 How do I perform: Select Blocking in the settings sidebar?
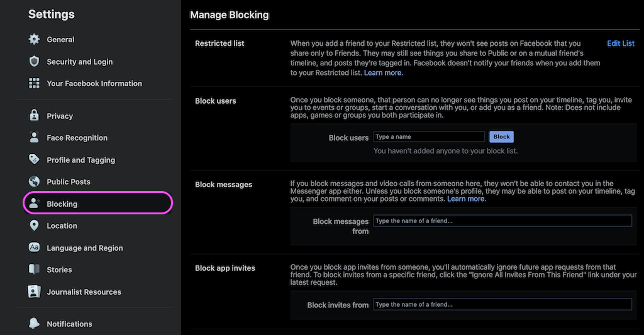[97, 204]
